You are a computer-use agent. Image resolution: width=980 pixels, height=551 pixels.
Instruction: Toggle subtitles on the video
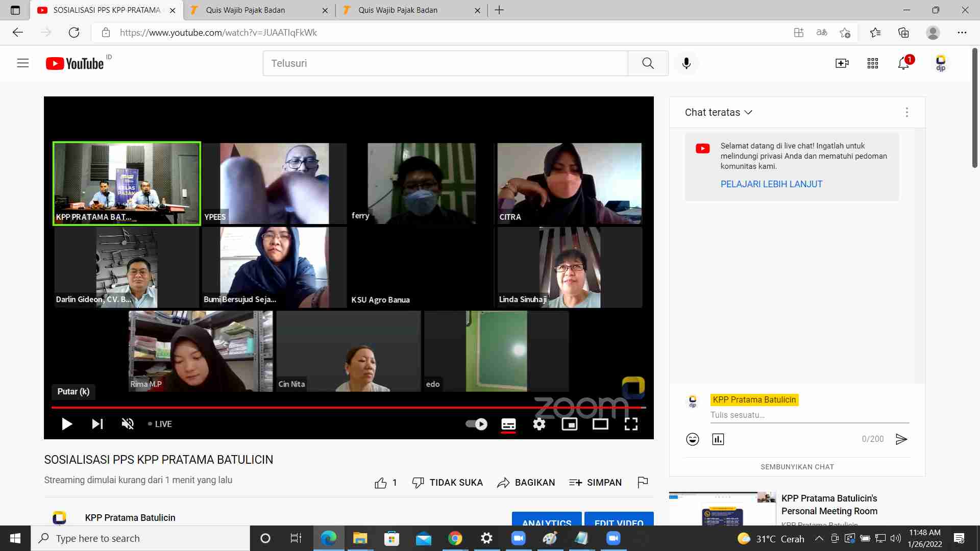[508, 424]
